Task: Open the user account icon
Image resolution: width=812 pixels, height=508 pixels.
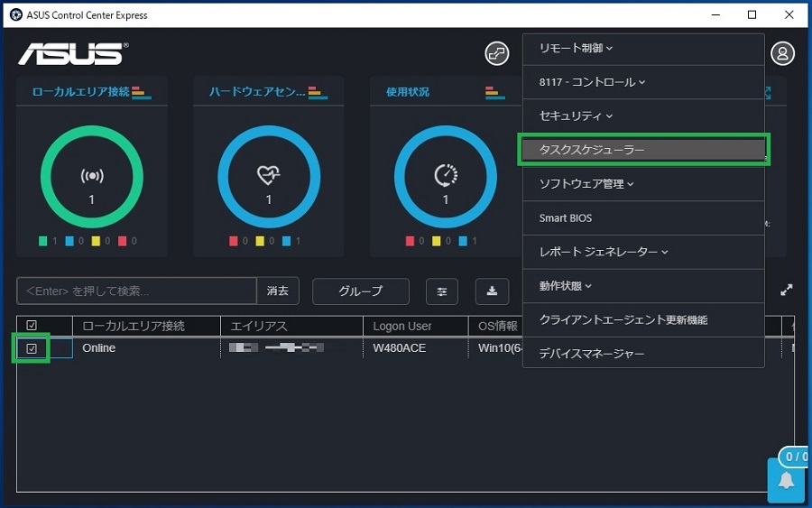Action: [782, 53]
